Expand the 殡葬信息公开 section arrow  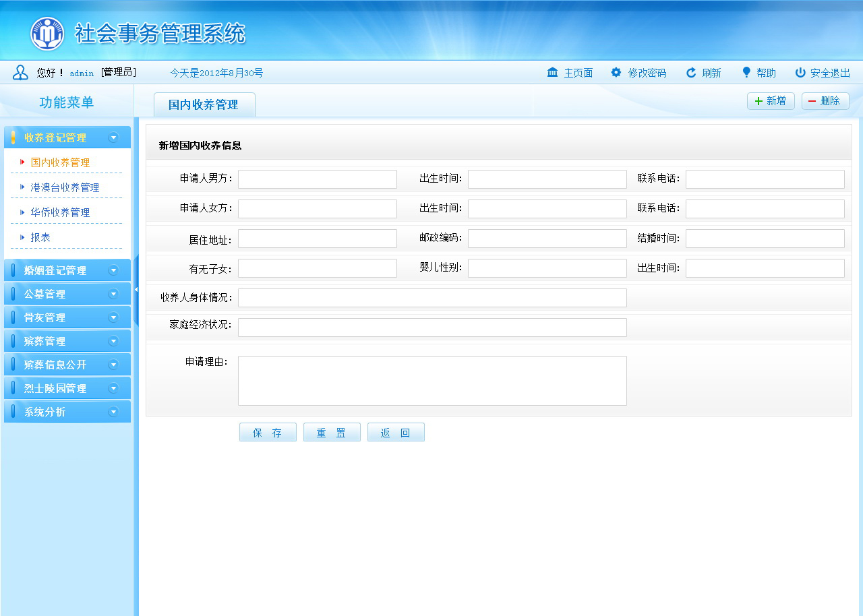113,365
